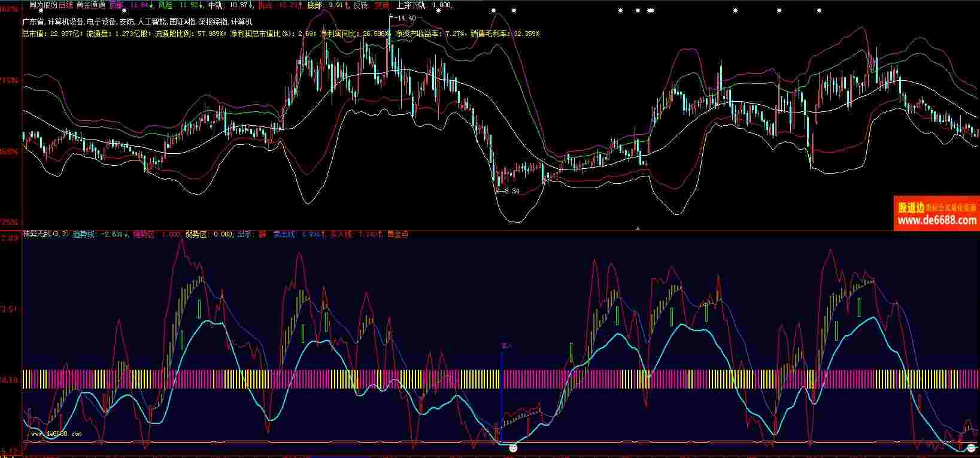
Task: Click the smiley face marker near chart center
Action: (513, 448)
